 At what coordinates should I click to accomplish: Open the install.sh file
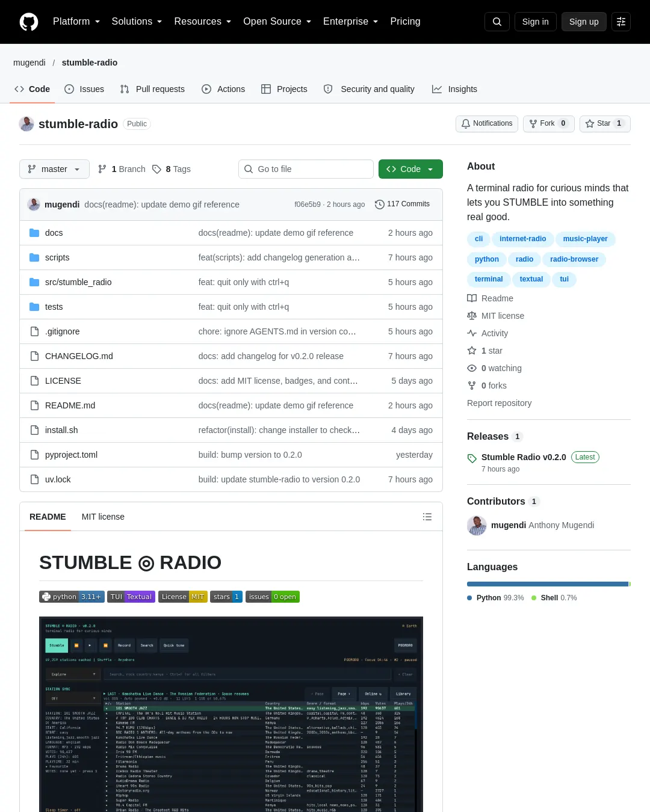click(61, 430)
